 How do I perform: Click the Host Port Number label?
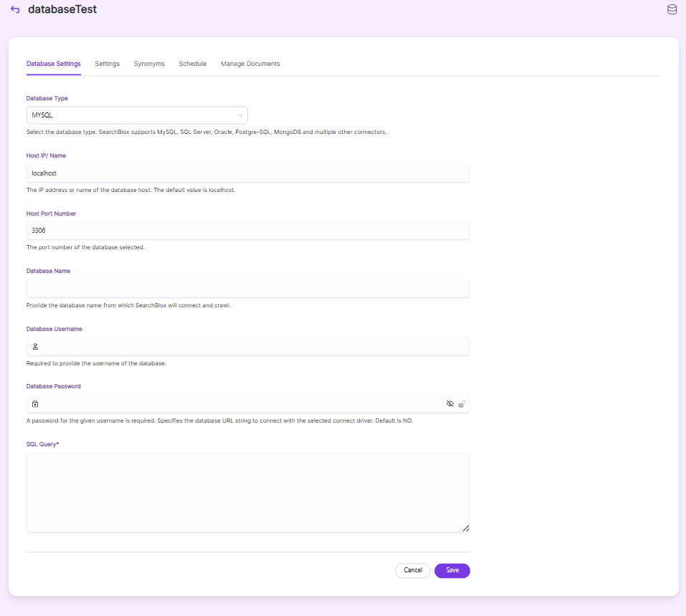point(51,213)
